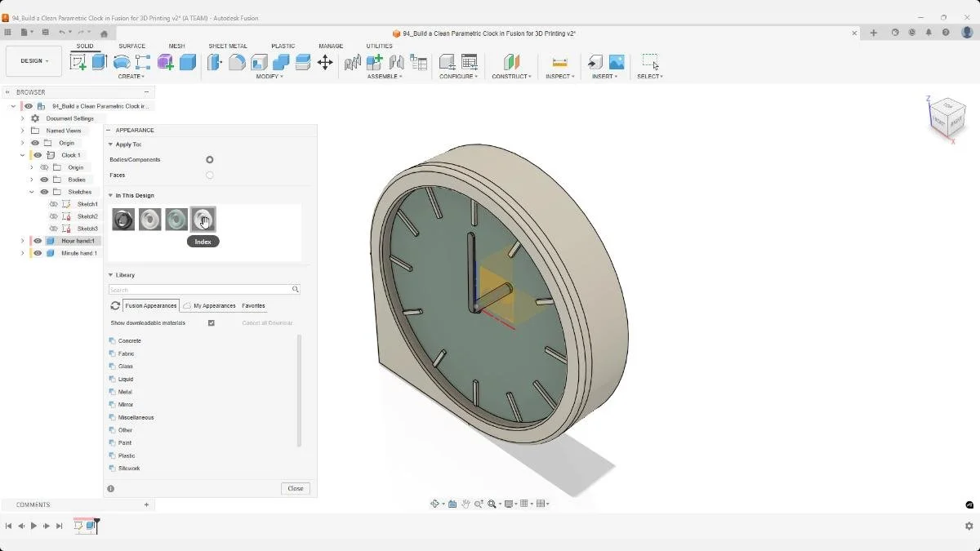This screenshot has height=551, width=980.
Task: Switch to the SURFACE ribbon tab
Action: tap(131, 47)
